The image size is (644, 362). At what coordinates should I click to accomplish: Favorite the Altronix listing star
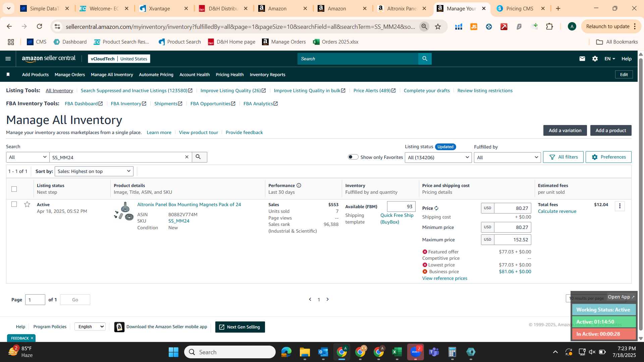coord(27,204)
